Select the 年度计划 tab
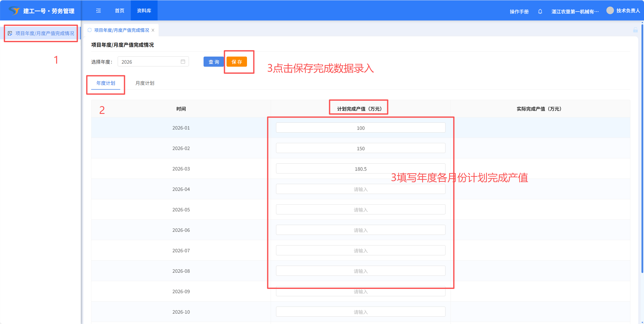Screen dimensions: 644x324 click(106, 83)
